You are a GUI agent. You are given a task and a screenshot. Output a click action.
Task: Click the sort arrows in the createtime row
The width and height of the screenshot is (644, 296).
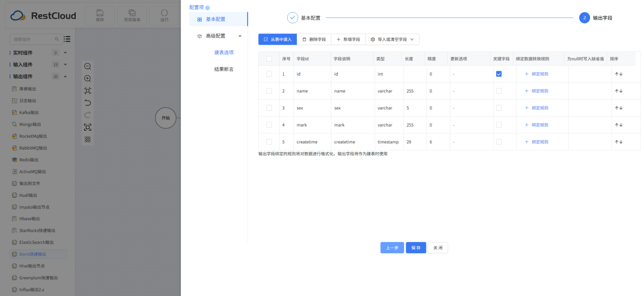618,142
